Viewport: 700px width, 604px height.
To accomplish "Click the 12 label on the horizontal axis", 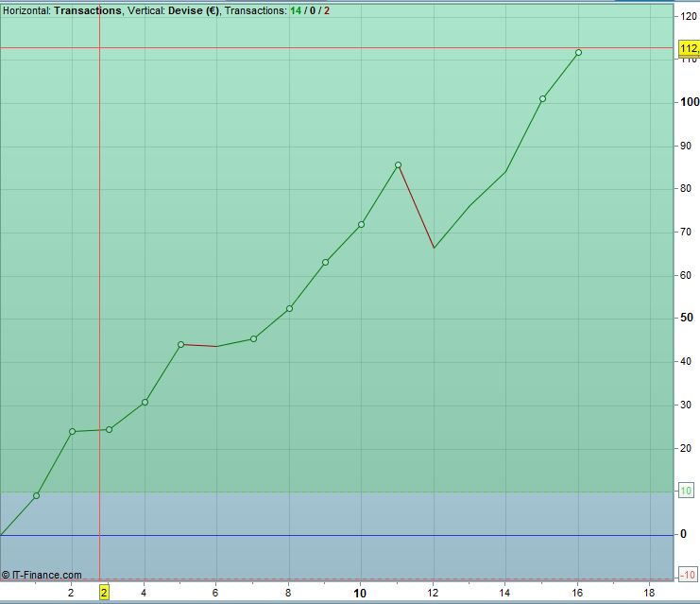I will [x=433, y=593].
